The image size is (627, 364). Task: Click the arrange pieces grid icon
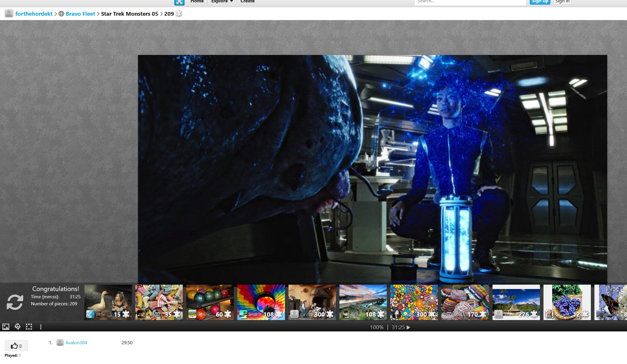[x=29, y=327]
